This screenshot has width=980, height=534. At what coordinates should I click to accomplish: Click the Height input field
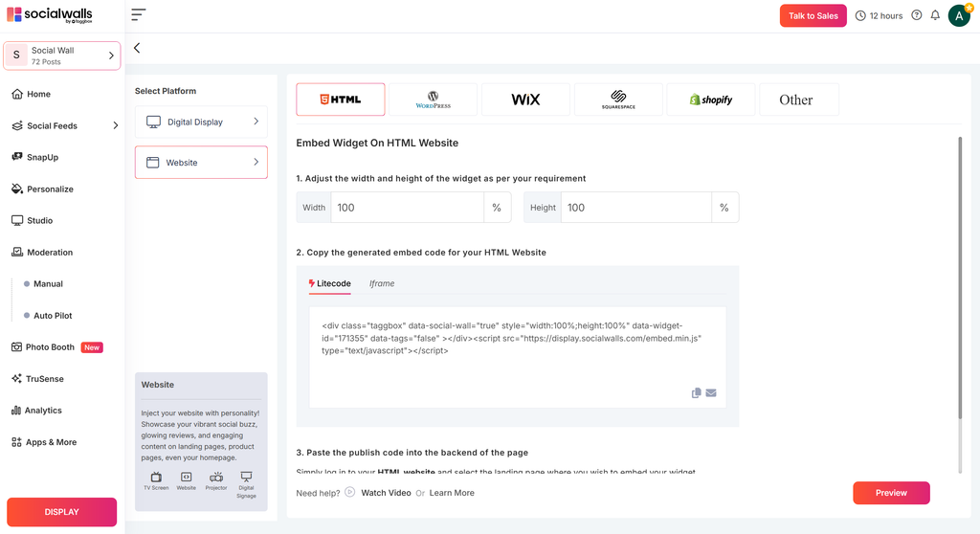click(x=636, y=208)
